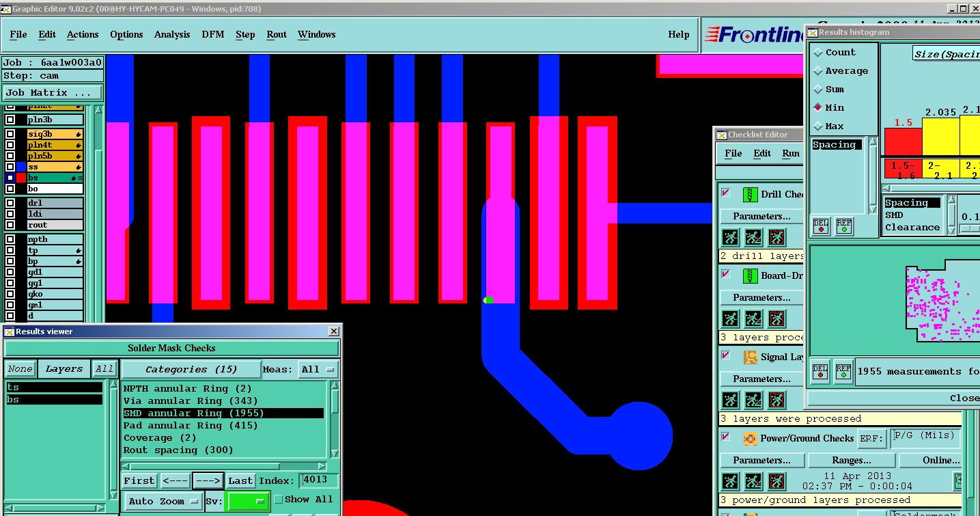Select ts in Results viewer layer list
Viewport: 980px width, 516px height.
coord(54,387)
